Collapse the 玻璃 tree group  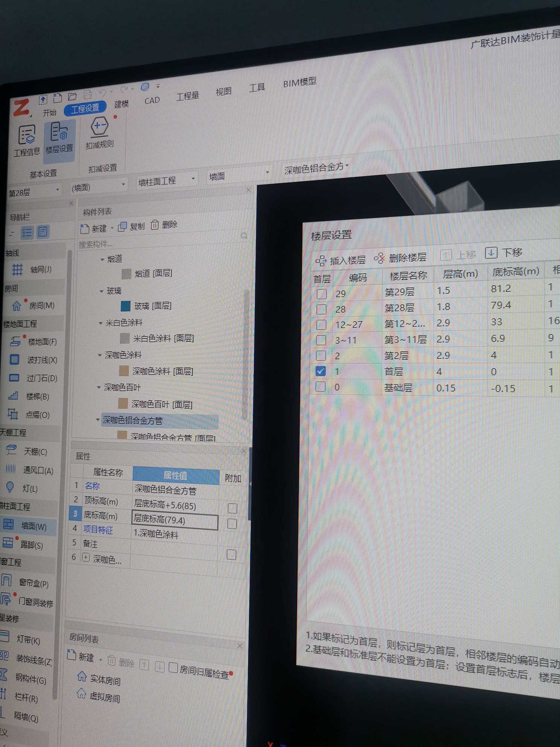(x=101, y=291)
